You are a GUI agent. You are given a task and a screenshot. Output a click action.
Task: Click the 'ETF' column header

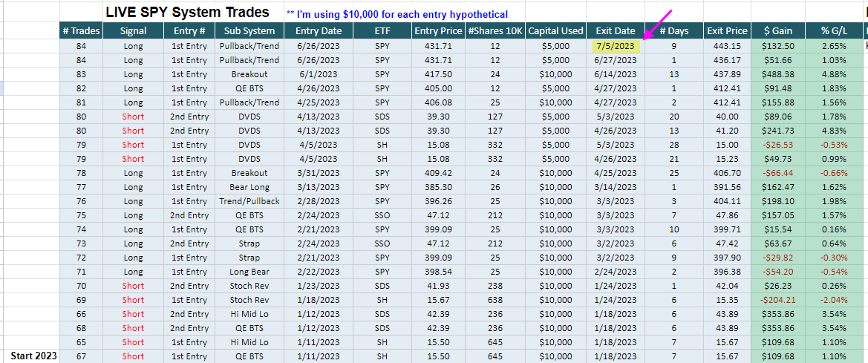click(382, 31)
